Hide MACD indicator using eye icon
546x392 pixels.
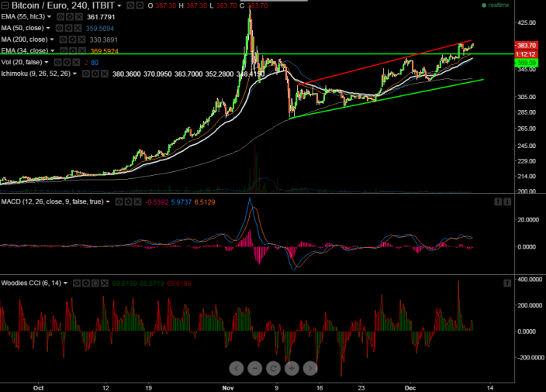coord(119,201)
